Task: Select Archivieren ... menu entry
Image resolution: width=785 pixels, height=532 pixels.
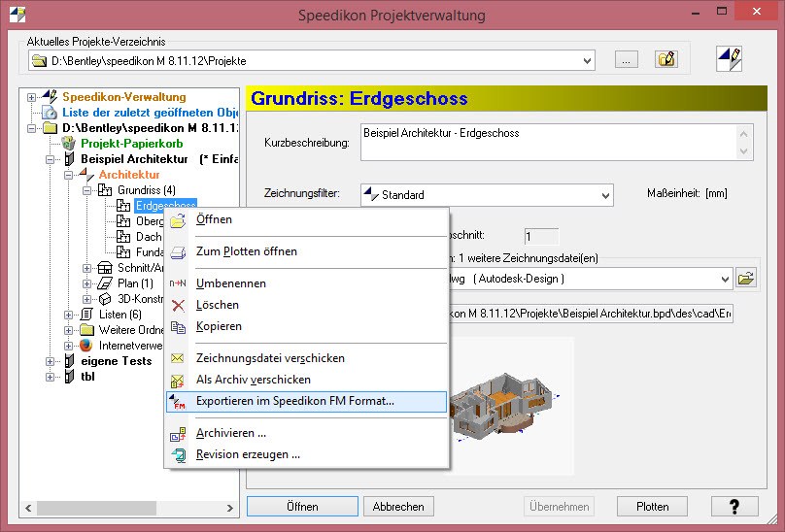Action: (x=306, y=433)
